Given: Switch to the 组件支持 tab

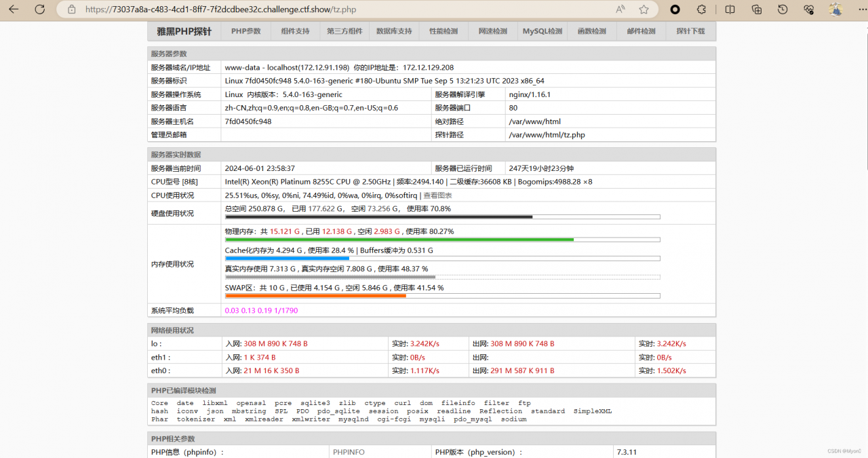Looking at the screenshot, I should point(295,31).
